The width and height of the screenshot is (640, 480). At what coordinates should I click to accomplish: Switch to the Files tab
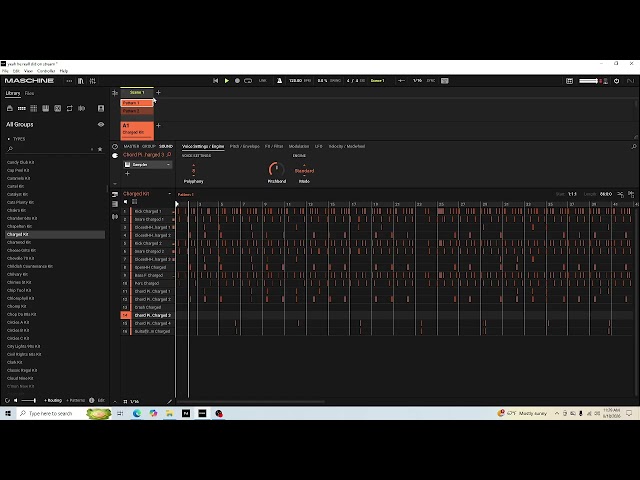[29, 93]
